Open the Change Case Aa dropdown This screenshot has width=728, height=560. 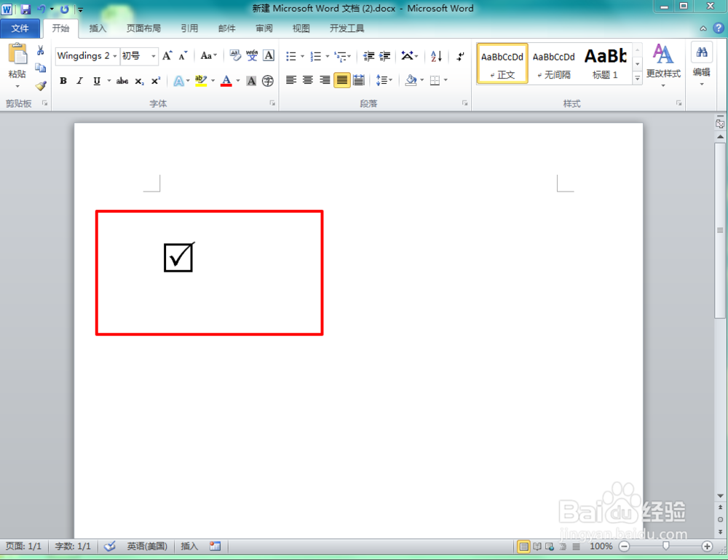[208, 56]
